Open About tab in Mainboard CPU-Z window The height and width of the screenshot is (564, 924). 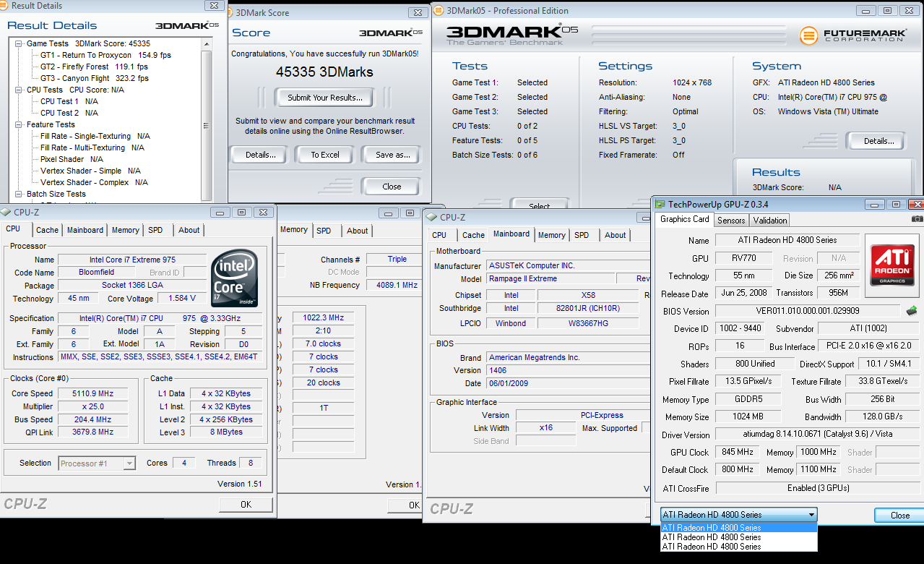(616, 235)
